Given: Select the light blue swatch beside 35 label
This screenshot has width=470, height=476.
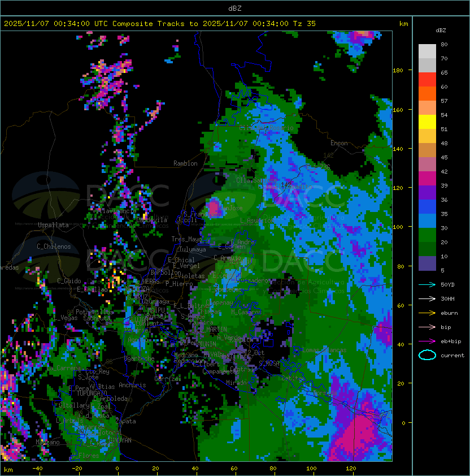Looking at the screenshot, I should (x=427, y=221).
